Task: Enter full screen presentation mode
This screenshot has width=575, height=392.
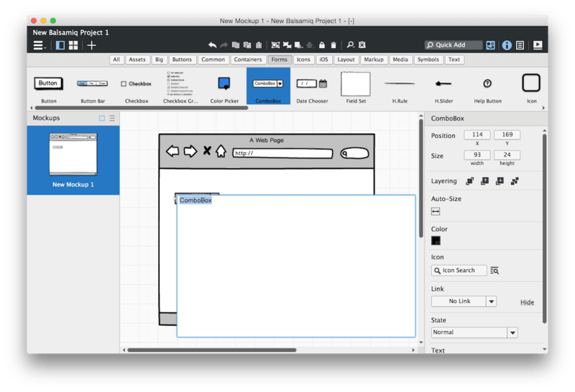Action: click(x=538, y=45)
